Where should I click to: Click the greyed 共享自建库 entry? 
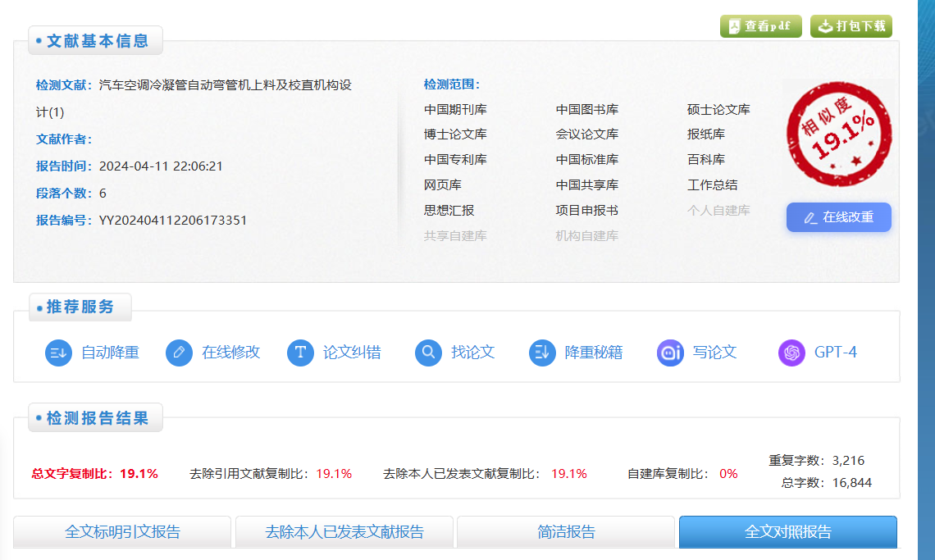click(x=455, y=236)
